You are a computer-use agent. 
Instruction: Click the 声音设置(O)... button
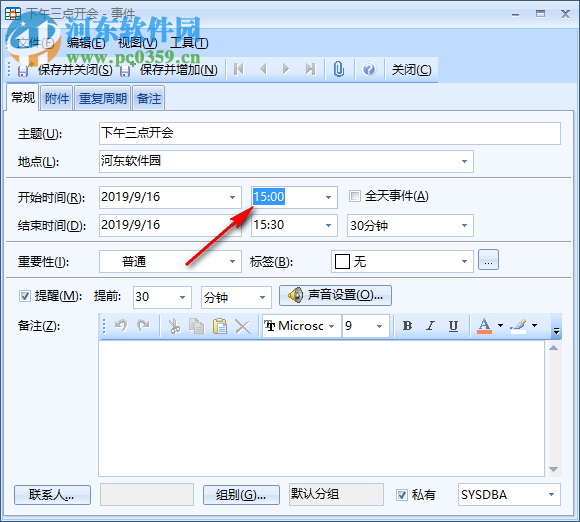tap(335, 295)
